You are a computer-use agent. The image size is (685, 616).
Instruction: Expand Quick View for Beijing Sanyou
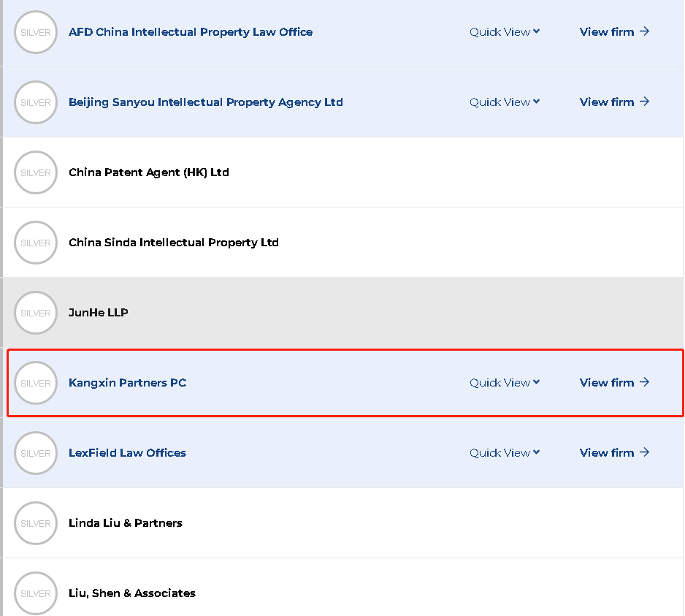point(505,102)
